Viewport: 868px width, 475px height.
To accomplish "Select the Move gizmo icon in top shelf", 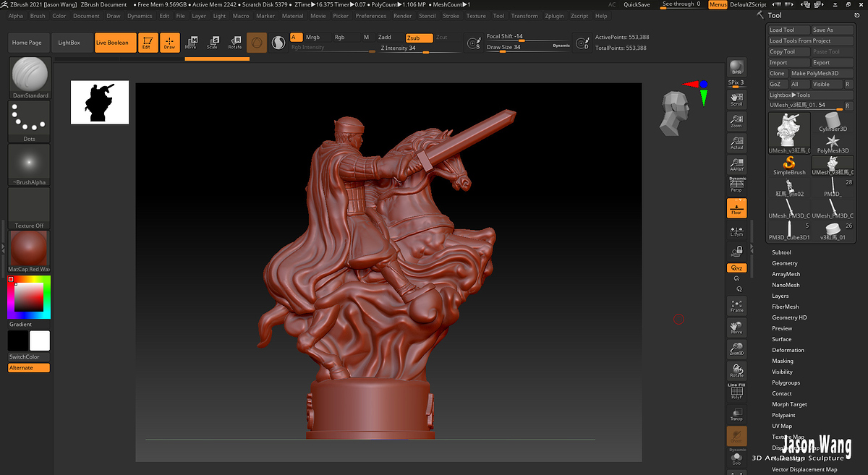I will coord(191,43).
